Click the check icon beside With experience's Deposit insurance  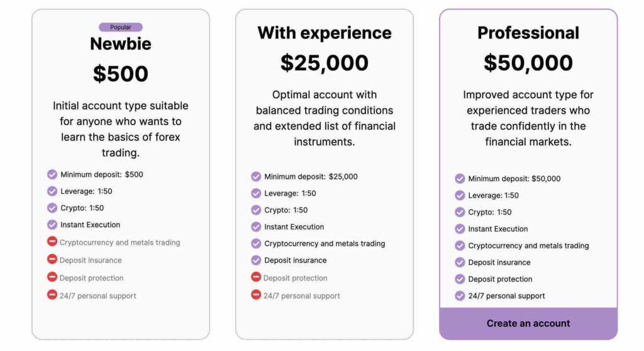256,260
